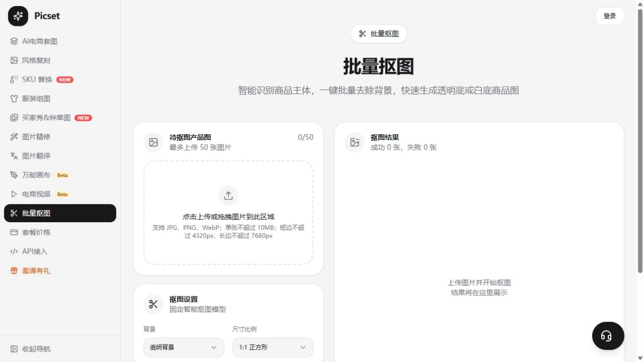
Task: Click the Beta badge beside 电商视频
Action: [x=62, y=194]
